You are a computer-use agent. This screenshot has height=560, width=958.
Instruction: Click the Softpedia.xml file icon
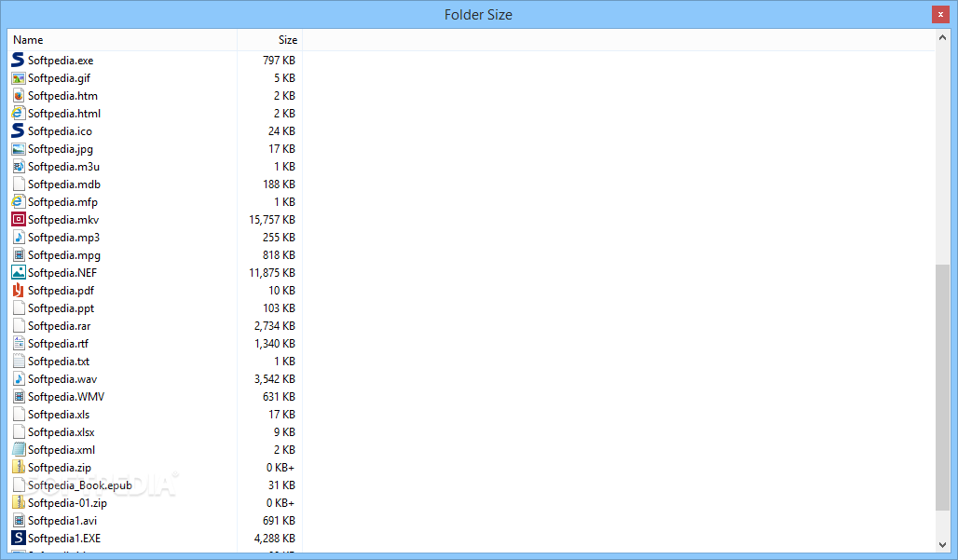(19, 450)
